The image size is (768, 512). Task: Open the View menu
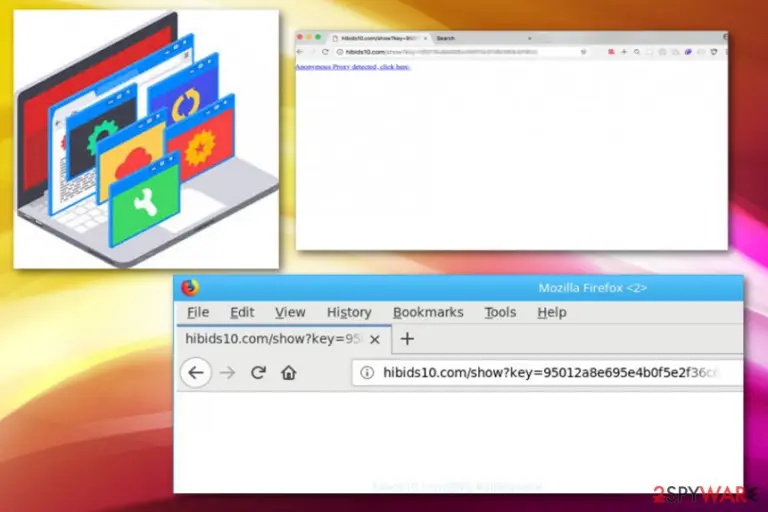pos(290,312)
